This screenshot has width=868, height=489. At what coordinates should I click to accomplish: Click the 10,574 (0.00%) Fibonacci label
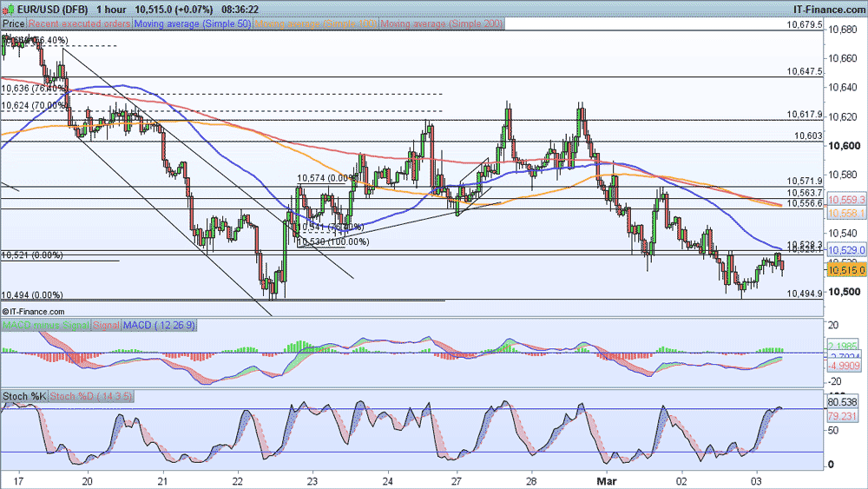tap(328, 178)
